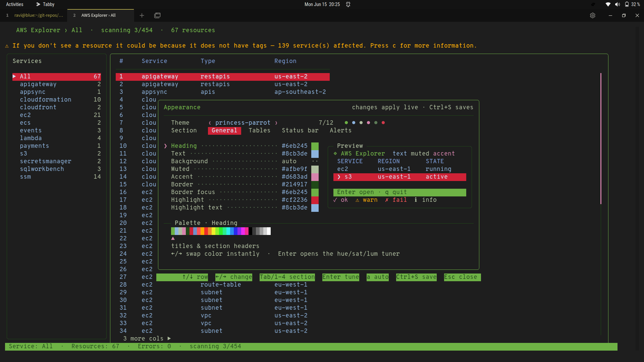The width and height of the screenshot is (644, 362).
Task: Open the notification bell in top bar
Action: tap(348, 4)
